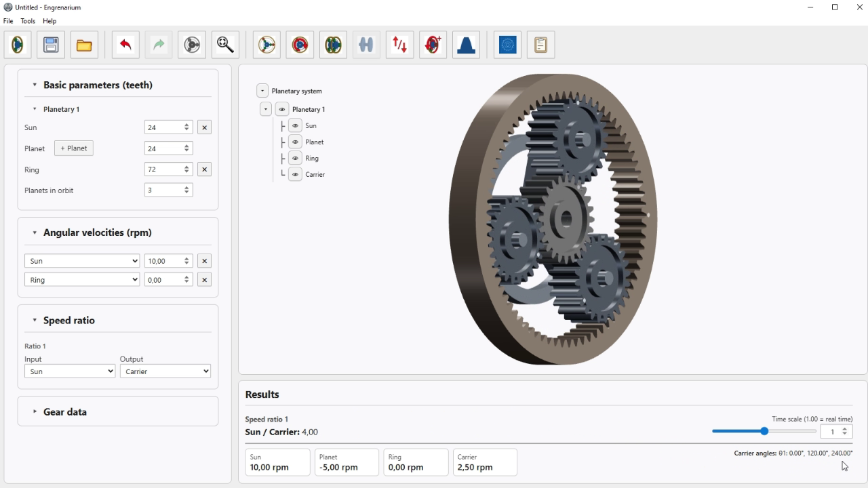
Task: Click the + Planet button
Action: 74,148
